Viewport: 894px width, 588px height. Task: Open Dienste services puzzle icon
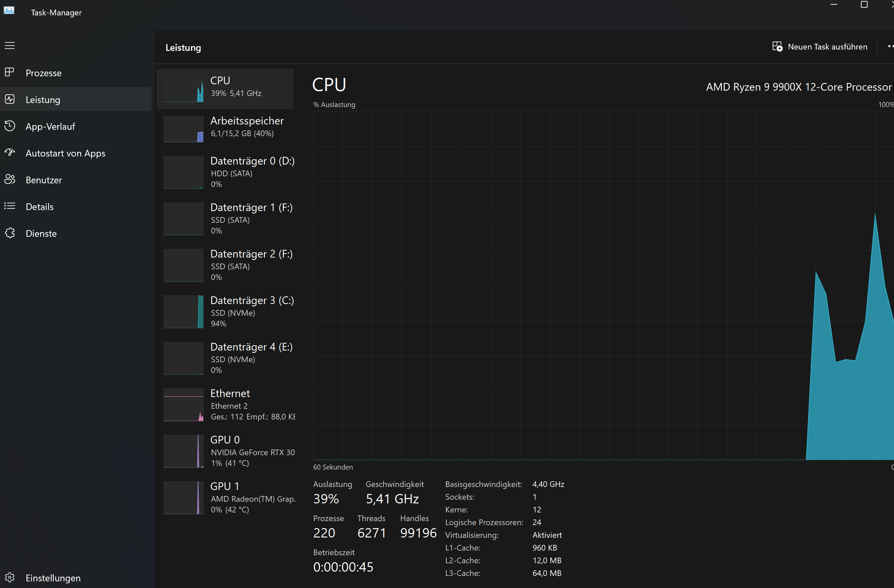[10, 233]
